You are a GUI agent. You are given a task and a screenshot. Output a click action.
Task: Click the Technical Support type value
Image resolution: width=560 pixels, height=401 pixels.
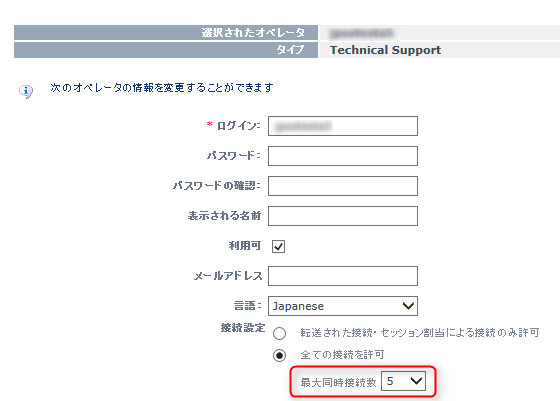point(385,50)
